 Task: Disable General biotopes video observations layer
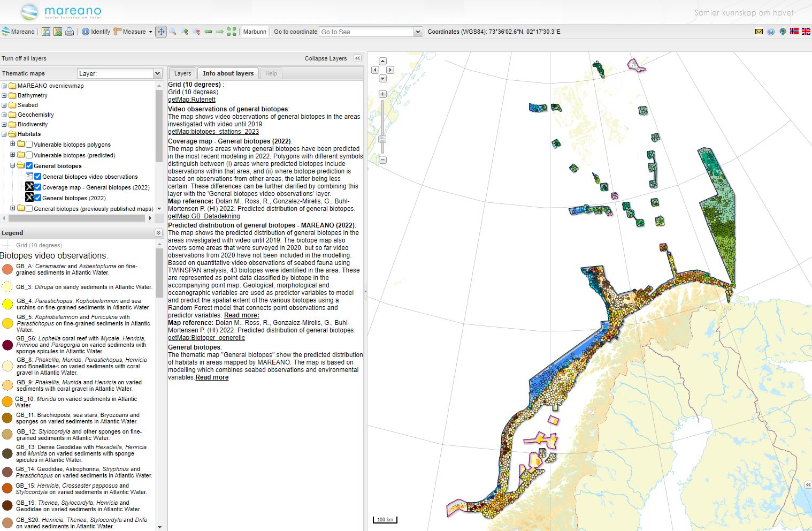pos(37,177)
